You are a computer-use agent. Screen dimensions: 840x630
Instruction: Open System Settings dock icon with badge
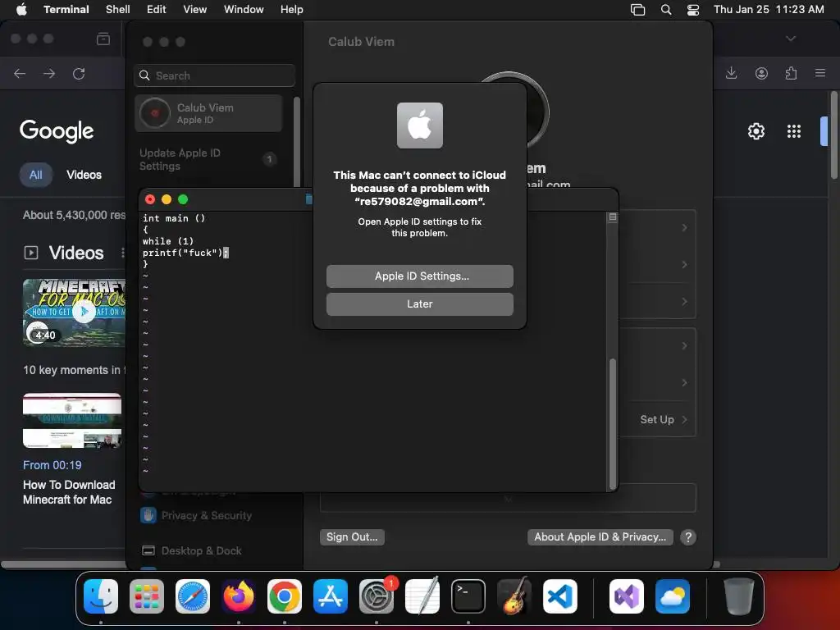[377, 596]
